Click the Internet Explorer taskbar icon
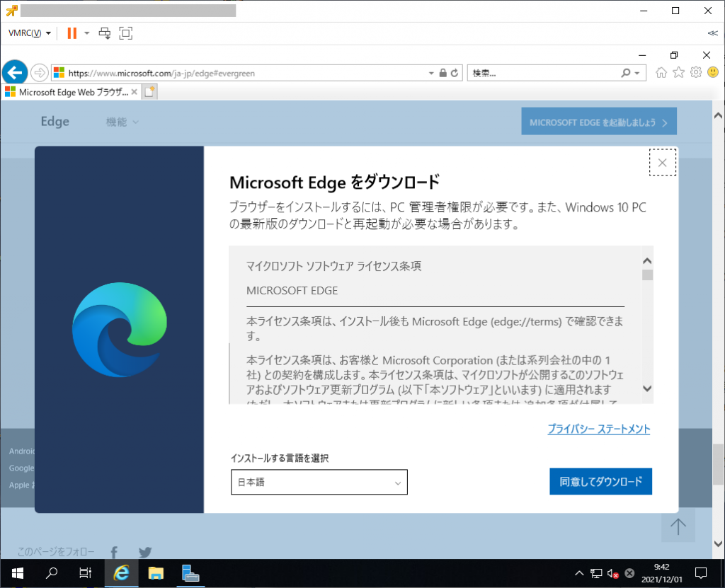This screenshot has width=725, height=588. [121, 574]
